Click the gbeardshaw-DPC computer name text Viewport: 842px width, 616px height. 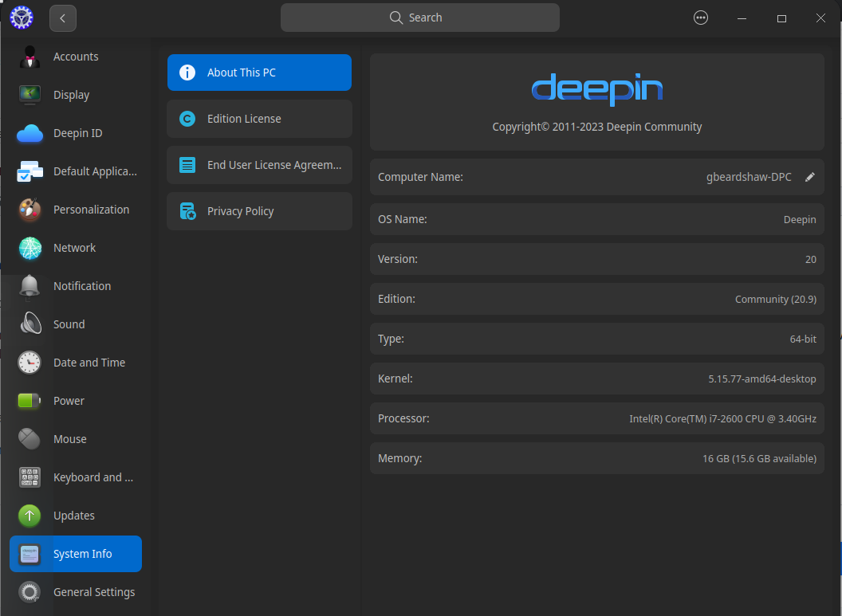pyautogui.click(x=749, y=177)
